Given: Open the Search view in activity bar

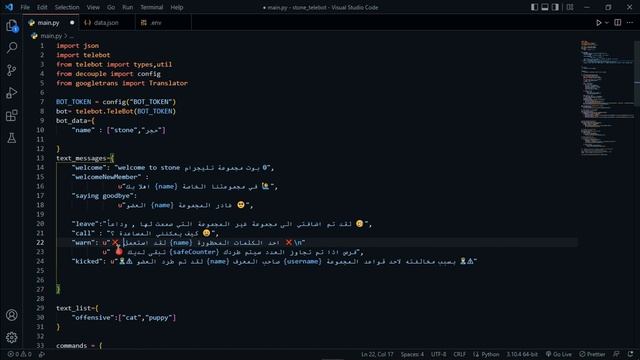Looking at the screenshot, I should pos(11,48).
